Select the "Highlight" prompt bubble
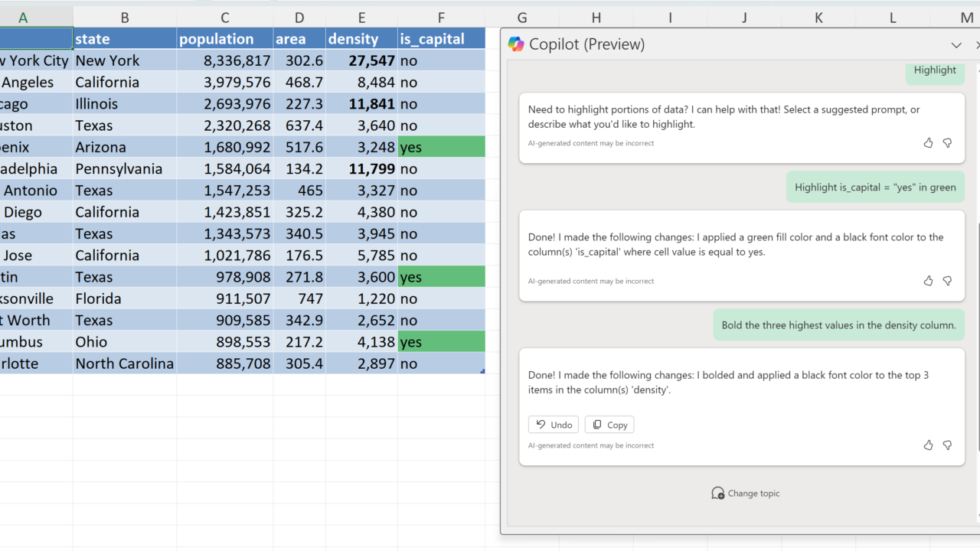Image resolution: width=980 pixels, height=551 pixels. 935,70
